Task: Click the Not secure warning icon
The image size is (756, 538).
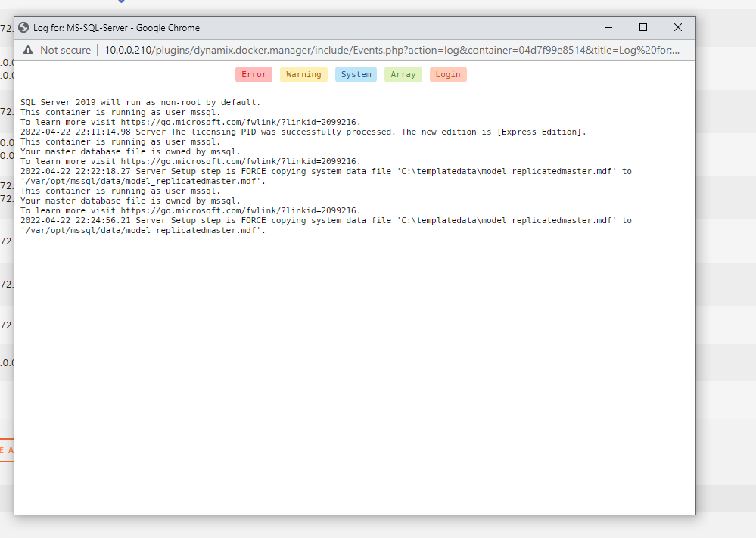Action: coord(28,50)
